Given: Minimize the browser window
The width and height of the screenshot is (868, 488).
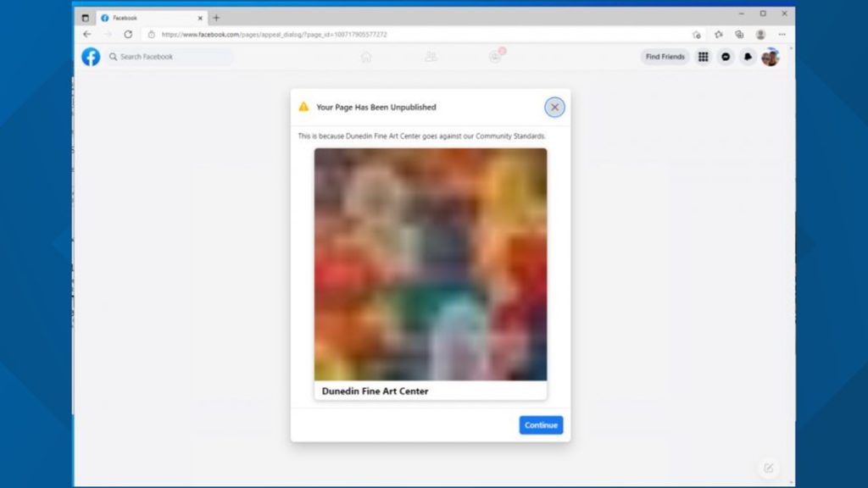Looking at the screenshot, I should tap(741, 14).
